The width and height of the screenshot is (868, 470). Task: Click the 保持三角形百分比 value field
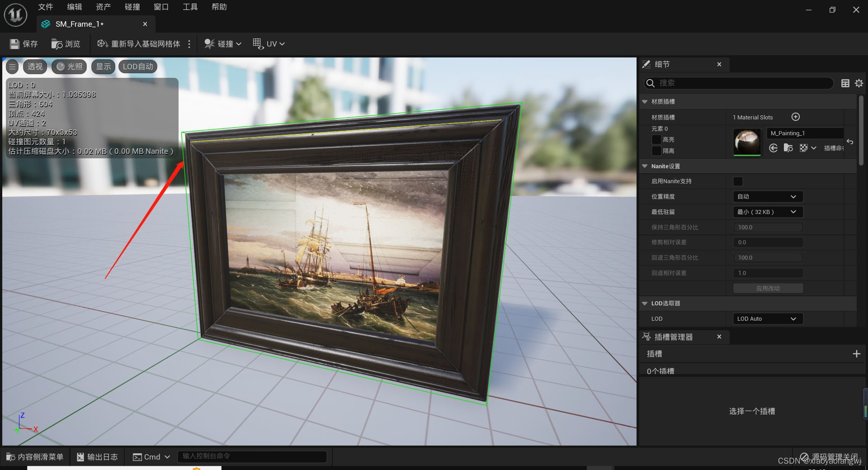768,228
